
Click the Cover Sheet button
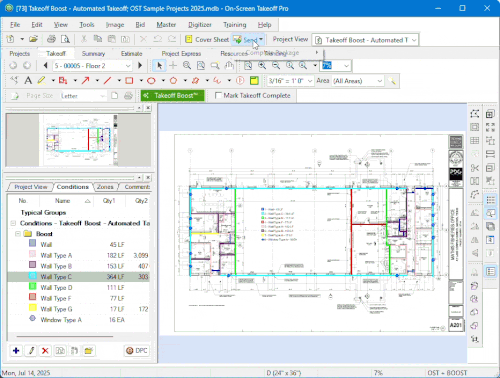207,40
